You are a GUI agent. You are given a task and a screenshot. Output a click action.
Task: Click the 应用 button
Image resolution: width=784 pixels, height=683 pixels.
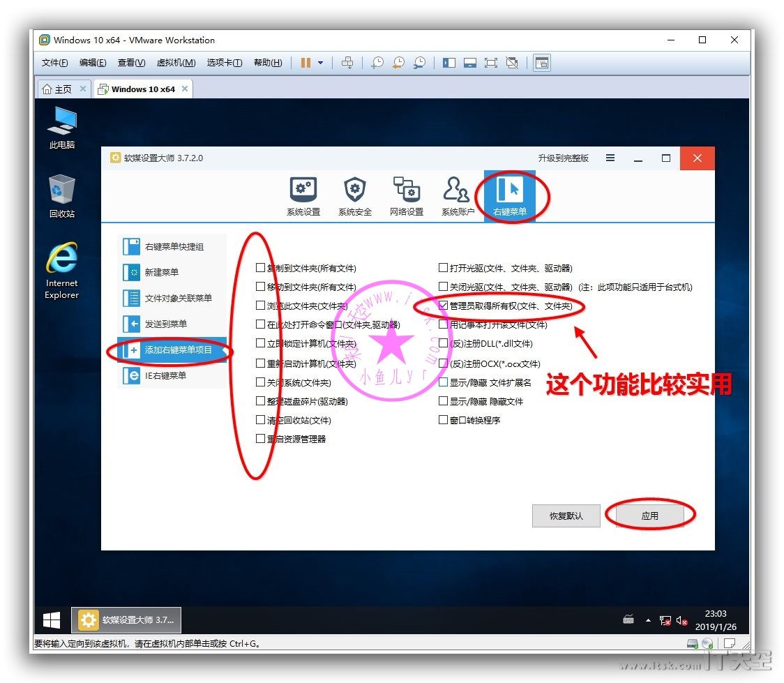650,516
